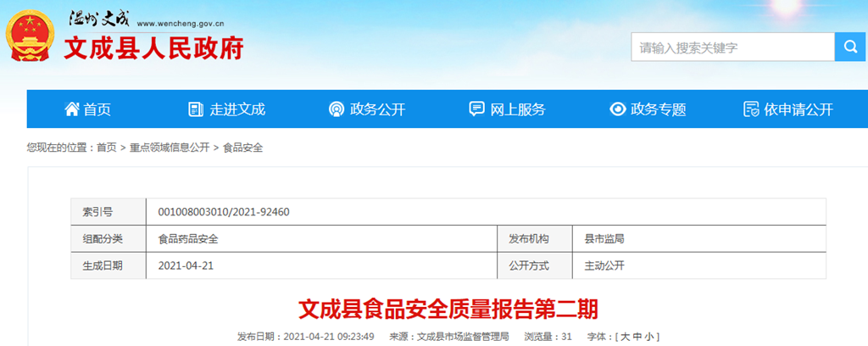
Task: Open the 首页 navigation item
Action: coord(87,109)
